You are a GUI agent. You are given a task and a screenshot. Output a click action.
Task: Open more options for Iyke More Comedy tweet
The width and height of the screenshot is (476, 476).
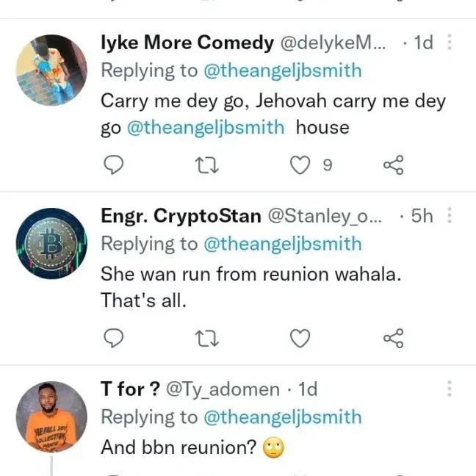(x=450, y=43)
